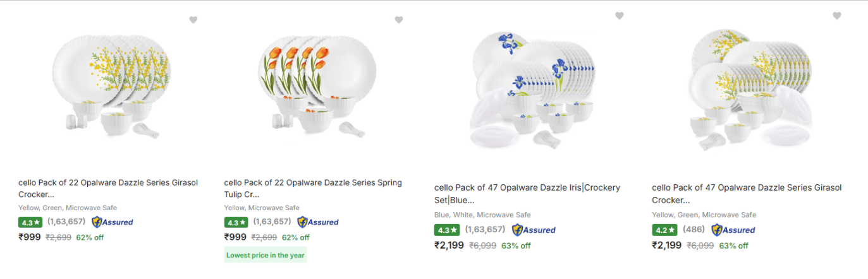Screen dimensions: 868x279
Task: Click the 4.2 star rating badge
Action: [663, 230]
